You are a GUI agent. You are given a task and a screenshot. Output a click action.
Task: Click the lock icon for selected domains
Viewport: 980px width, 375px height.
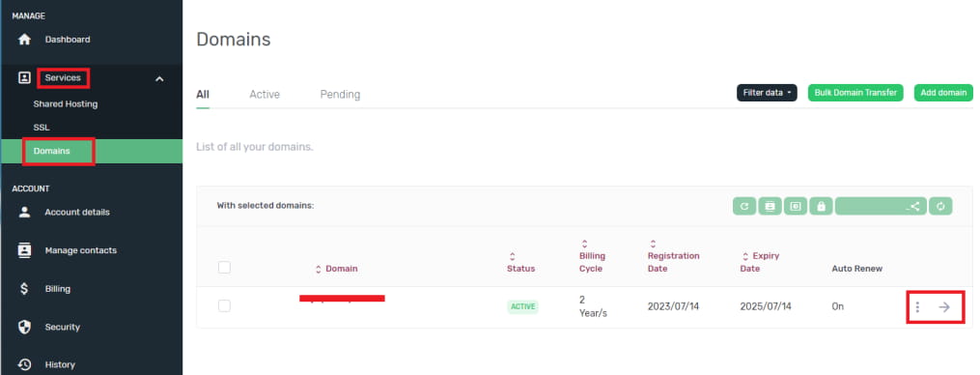tap(822, 206)
